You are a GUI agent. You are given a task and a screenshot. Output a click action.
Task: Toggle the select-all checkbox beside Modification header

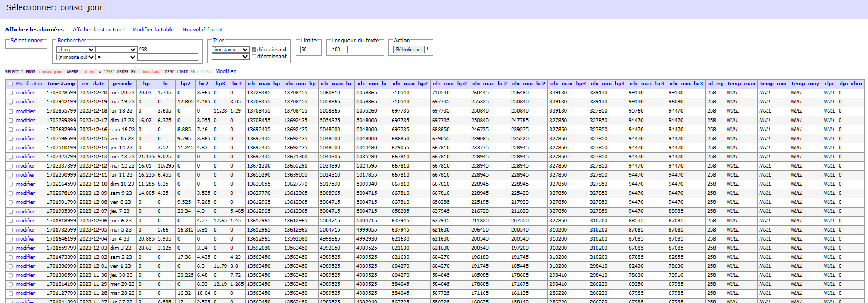pos(11,84)
